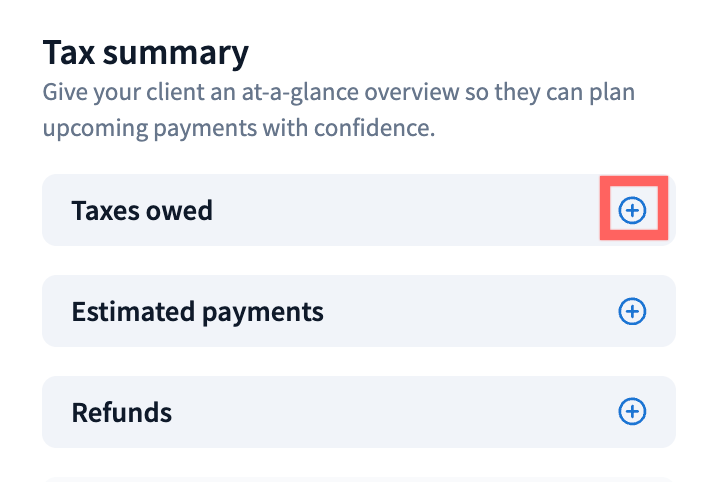718x482 pixels.
Task: Click the partially visible panel below Refunds
Action: pos(358,478)
